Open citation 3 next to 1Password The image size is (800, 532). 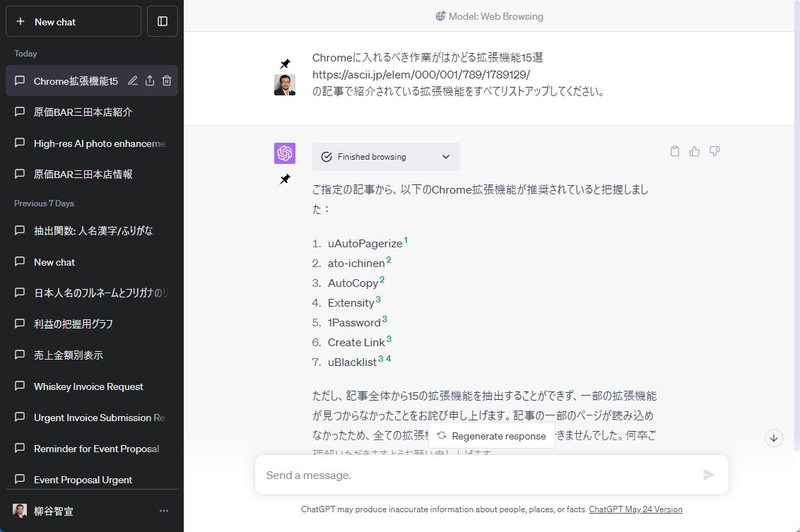point(385,319)
